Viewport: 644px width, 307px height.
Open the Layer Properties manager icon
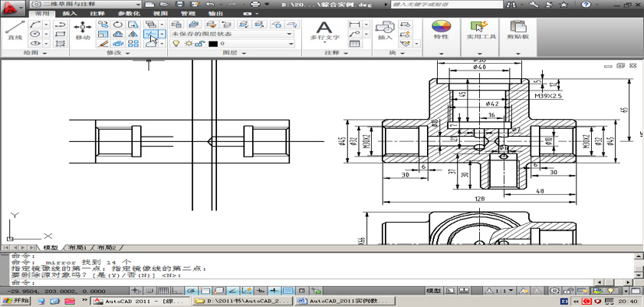point(176,25)
